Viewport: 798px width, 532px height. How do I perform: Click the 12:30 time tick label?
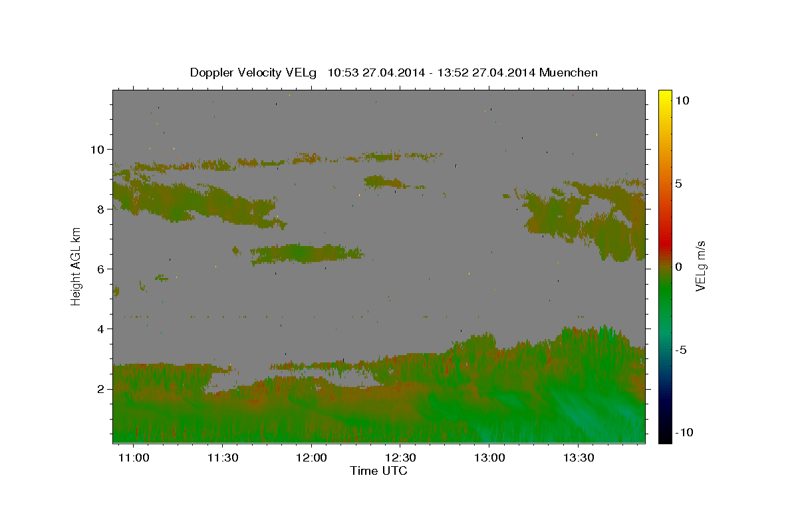tap(400, 458)
